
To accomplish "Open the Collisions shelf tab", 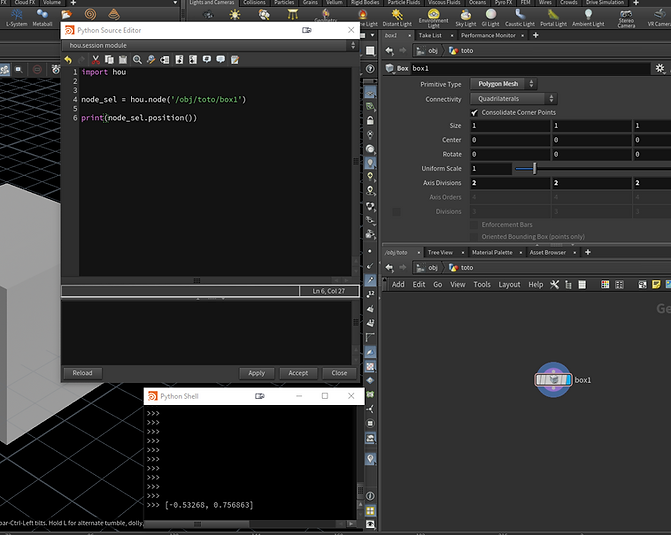I will pyautogui.click(x=254, y=3).
